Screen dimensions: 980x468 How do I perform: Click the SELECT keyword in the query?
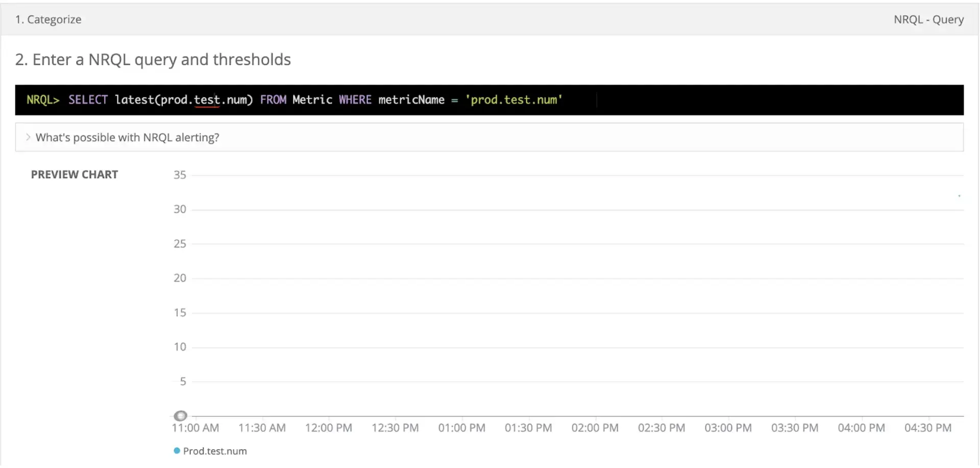tap(88, 100)
